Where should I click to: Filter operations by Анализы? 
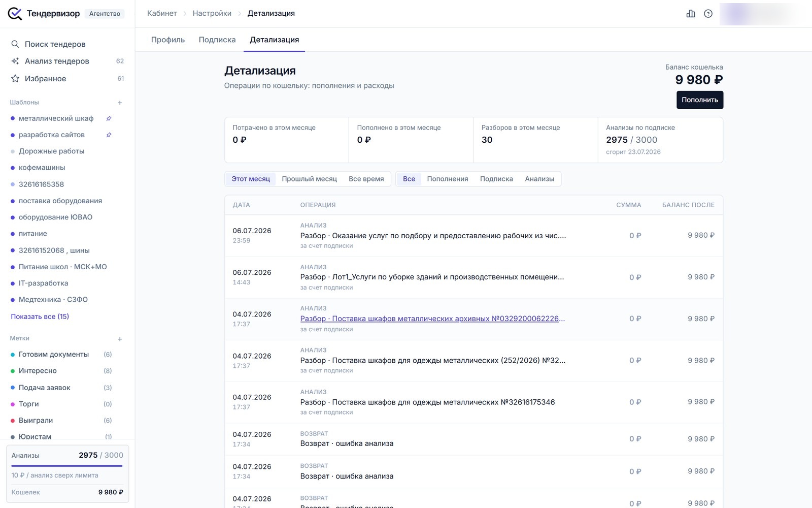[x=539, y=179]
